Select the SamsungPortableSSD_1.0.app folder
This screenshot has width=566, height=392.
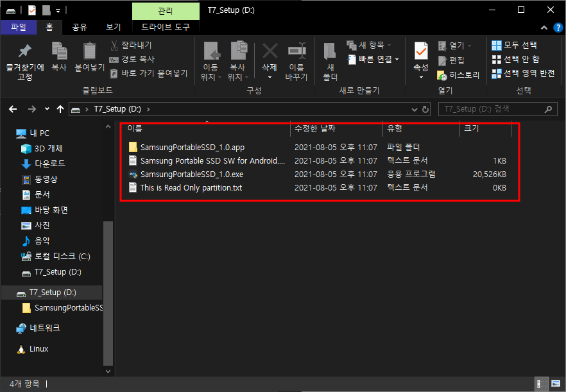[x=193, y=148]
